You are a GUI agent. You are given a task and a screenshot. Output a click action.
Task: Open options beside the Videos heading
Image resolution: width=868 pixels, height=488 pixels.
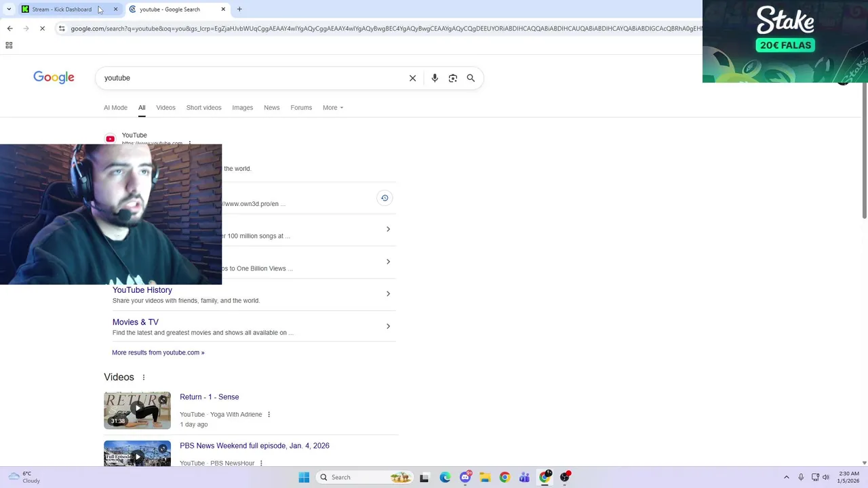[x=144, y=378]
